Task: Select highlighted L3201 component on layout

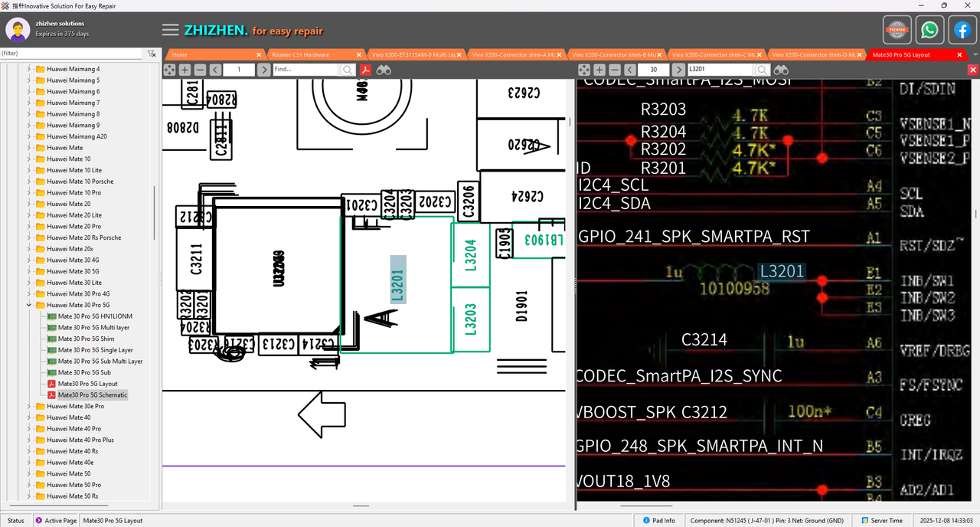Action: coord(398,280)
